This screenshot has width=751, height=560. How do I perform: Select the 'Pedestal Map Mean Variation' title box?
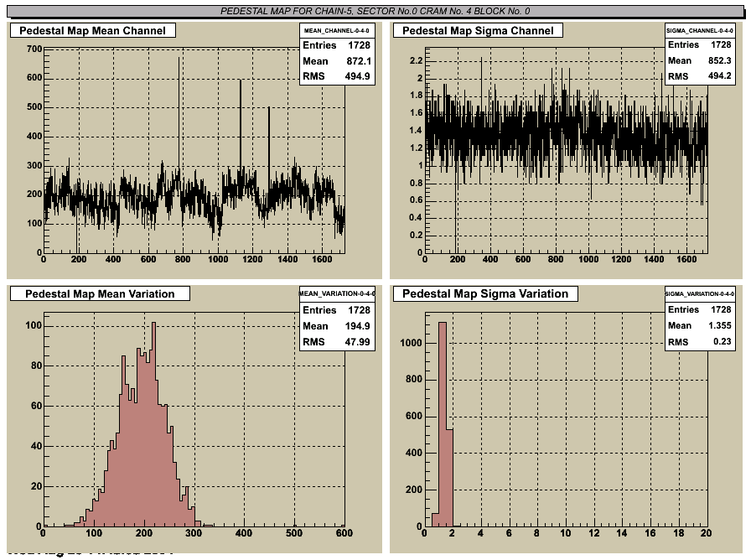[x=100, y=293]
